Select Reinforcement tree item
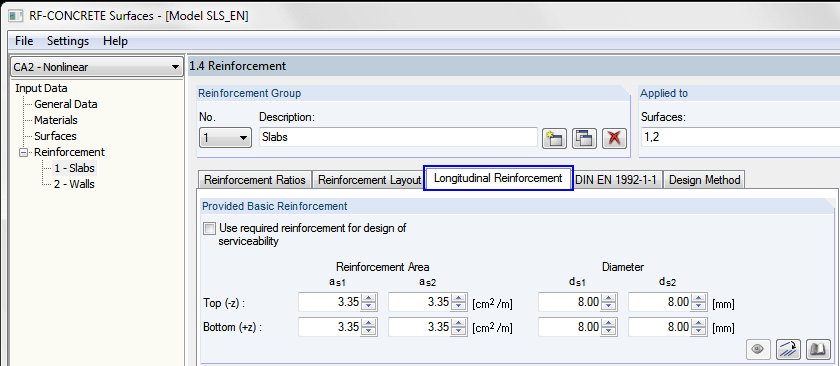The width and height of the screenshot is (840, 366). (70, 152)
